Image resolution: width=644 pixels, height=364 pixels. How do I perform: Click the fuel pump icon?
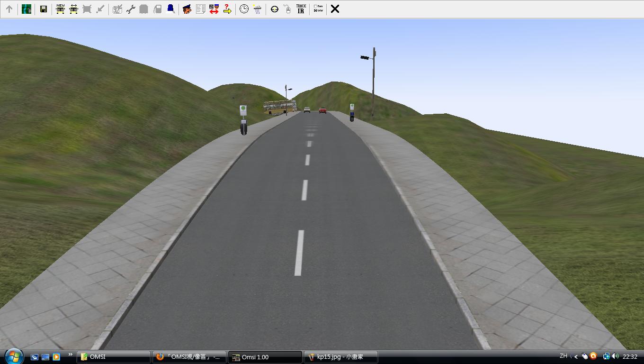(x=157, y=9)
